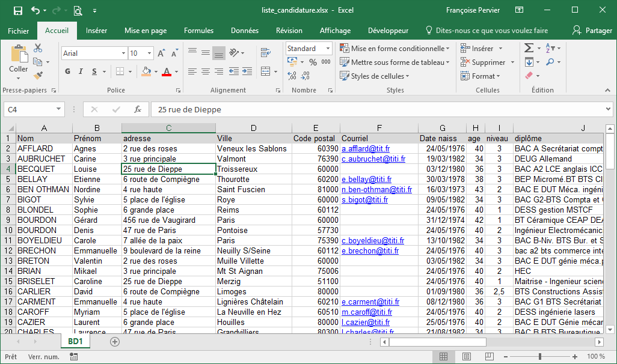Toggle the center horizontal alignment button
617x364 pixels.
pyautogui.click(x=205, y=71)
